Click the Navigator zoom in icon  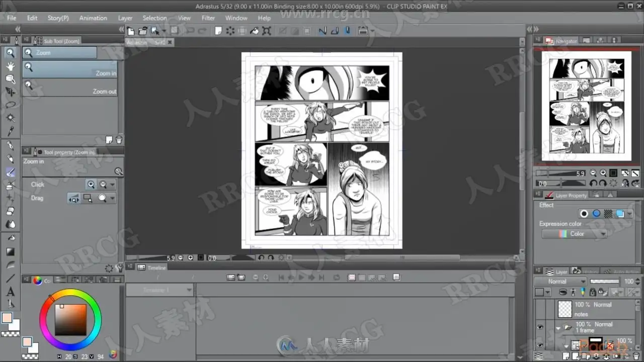tap(603, 172)
